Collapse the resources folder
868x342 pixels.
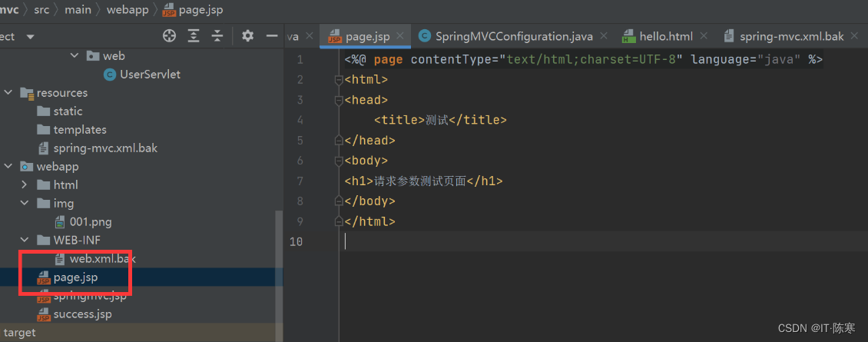[x=8, y=92]
